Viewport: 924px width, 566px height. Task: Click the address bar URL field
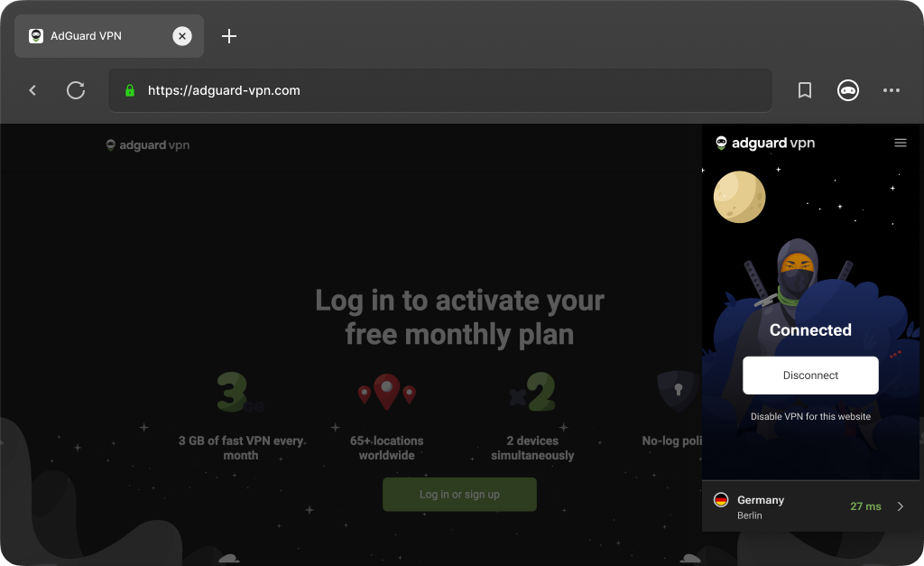point(440,90)
